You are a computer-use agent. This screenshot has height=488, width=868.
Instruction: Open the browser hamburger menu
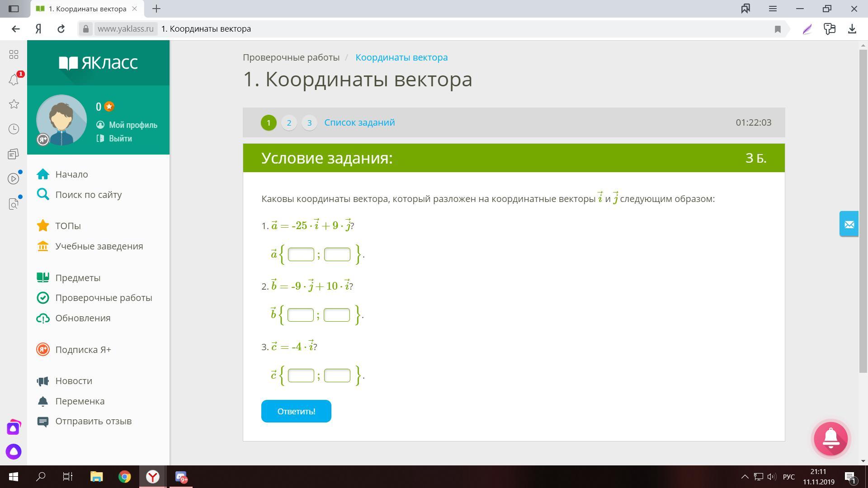point(773,9)
